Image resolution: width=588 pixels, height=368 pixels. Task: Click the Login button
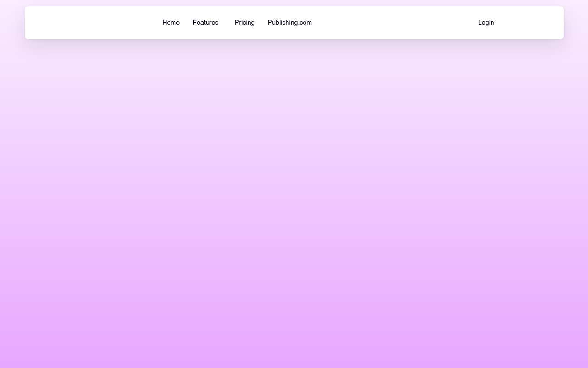click(486, 23)
